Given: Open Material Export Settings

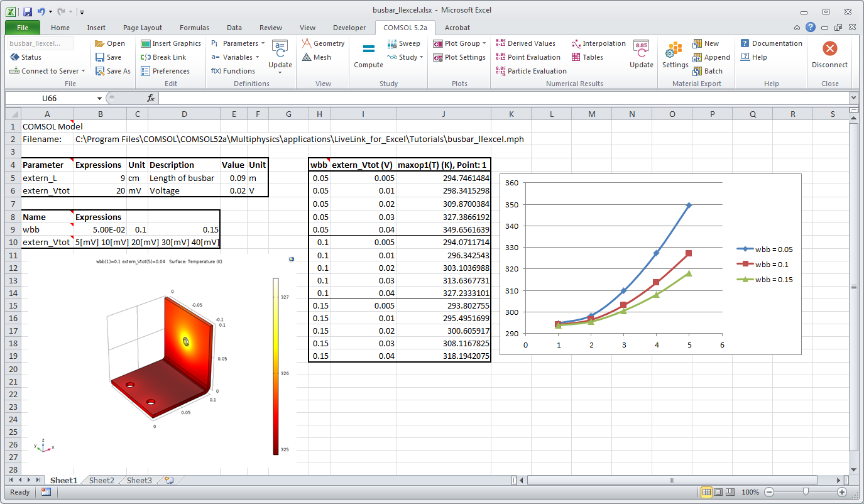Looking at the screenshot, I should point(675,55).
